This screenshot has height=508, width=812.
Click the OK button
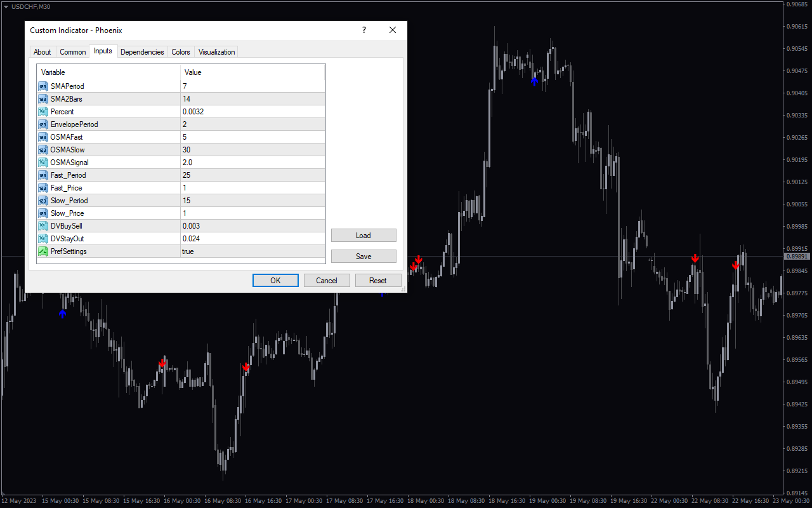[275, 280]
